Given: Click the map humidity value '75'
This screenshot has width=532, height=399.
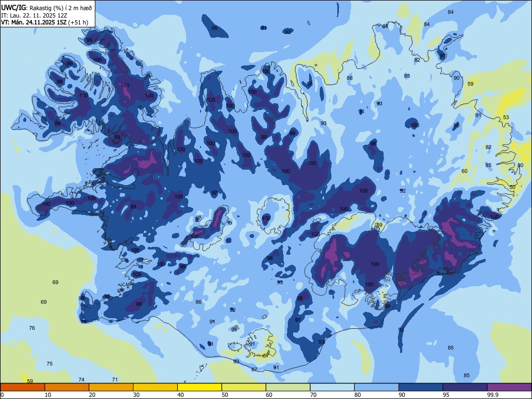Looking at the screenshot, I should (x=49, y=363).
